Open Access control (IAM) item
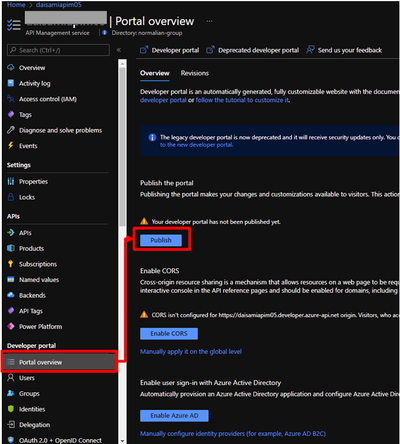The height and width of the screenshot is (444, 400). (48, 99)
